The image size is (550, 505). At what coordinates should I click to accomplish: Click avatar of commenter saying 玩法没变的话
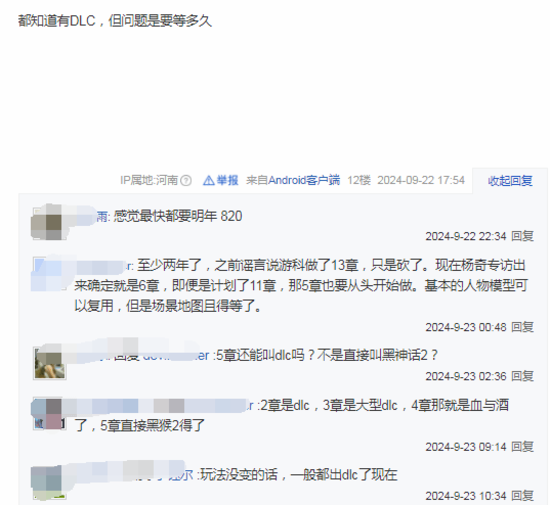click(49, 482)
